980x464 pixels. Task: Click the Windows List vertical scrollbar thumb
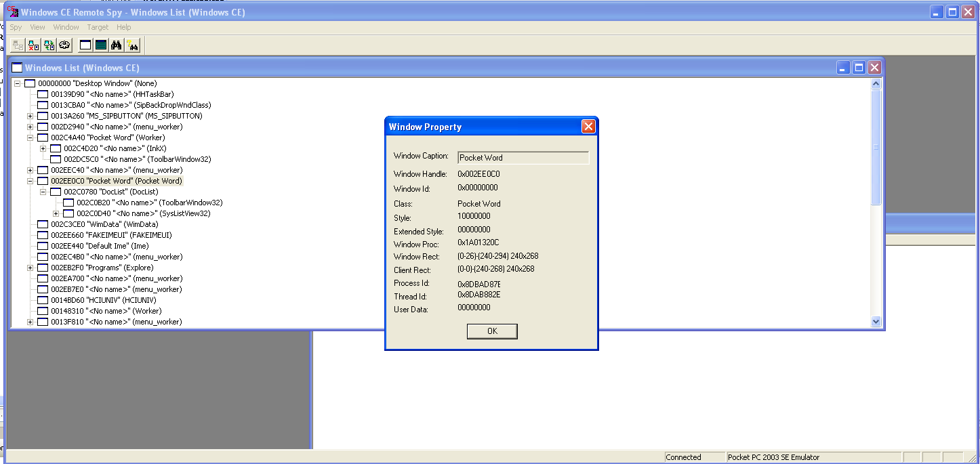875,147
